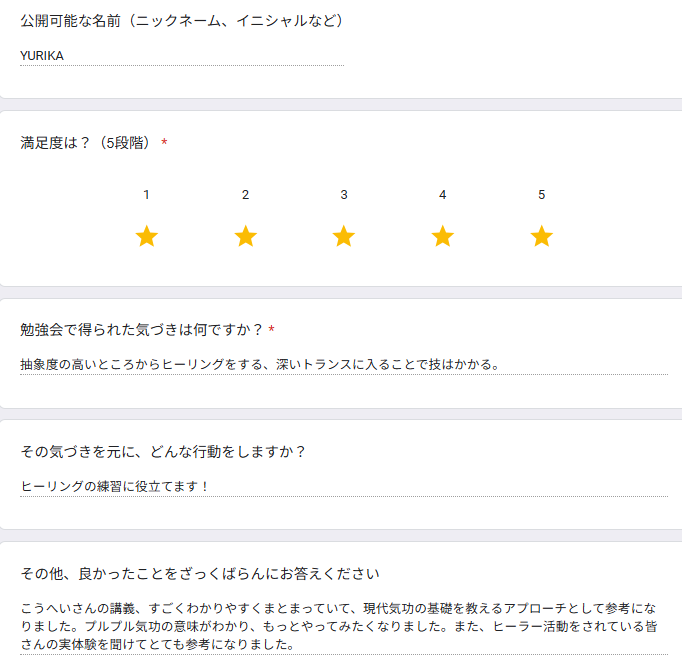Choose the third star in the rating

344,237
